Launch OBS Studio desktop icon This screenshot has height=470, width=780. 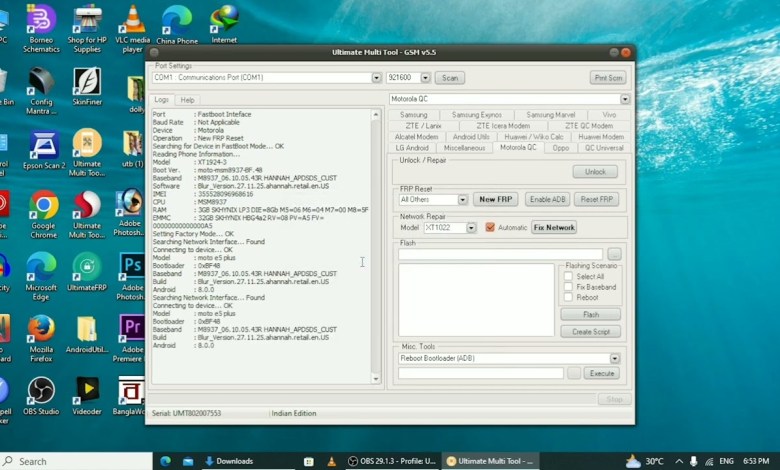(x=41, y=396)
